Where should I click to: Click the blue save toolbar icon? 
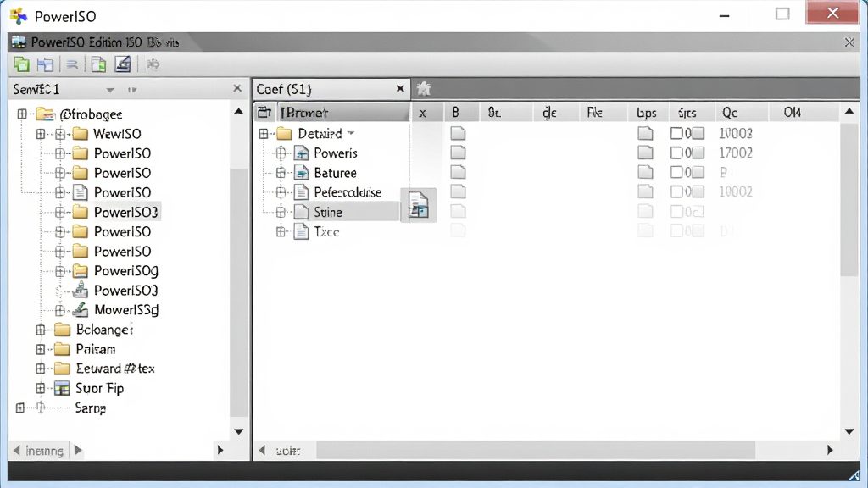tap(45, 64)
